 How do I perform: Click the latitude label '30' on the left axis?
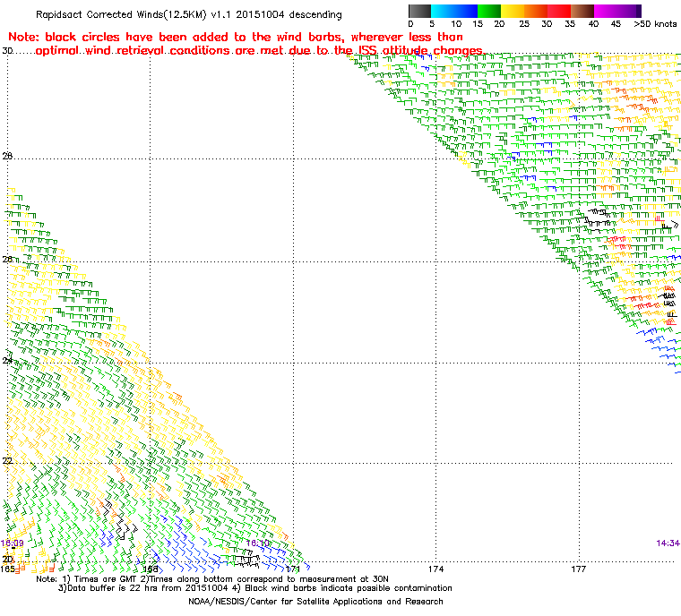[x=7, y=51]
